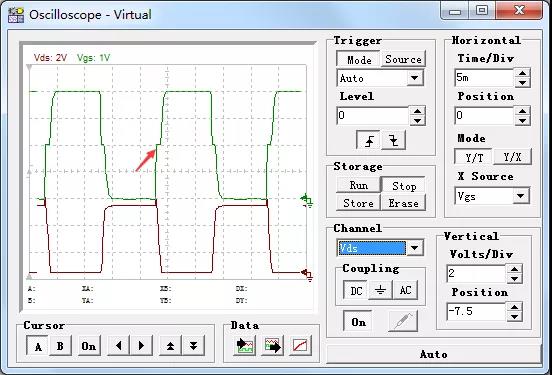Click the Store button
Viewport: 552px width, 375px height.
pos(358,203)
